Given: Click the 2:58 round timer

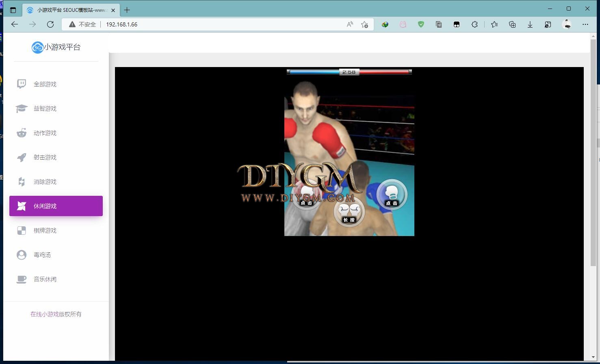Looking at the screenshot, I should coord(349,72).
